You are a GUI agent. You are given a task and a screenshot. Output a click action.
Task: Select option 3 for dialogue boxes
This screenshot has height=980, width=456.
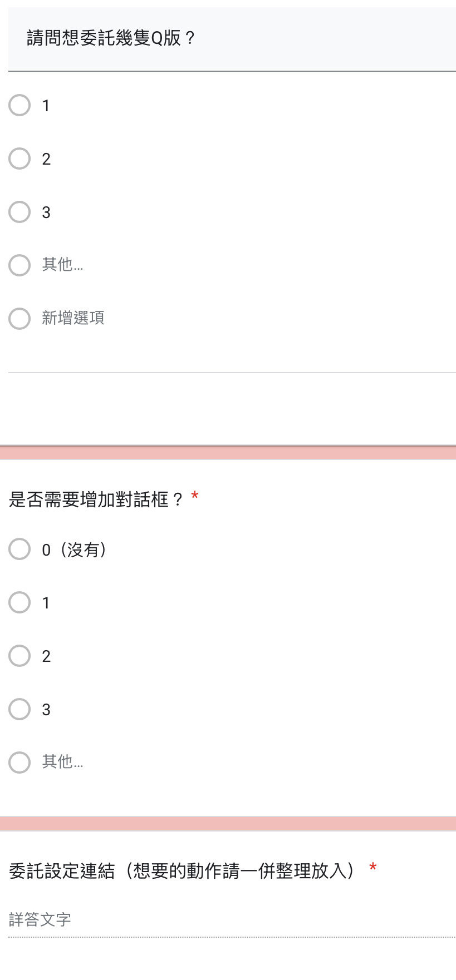pyautogui.click(x=19, y=709)
